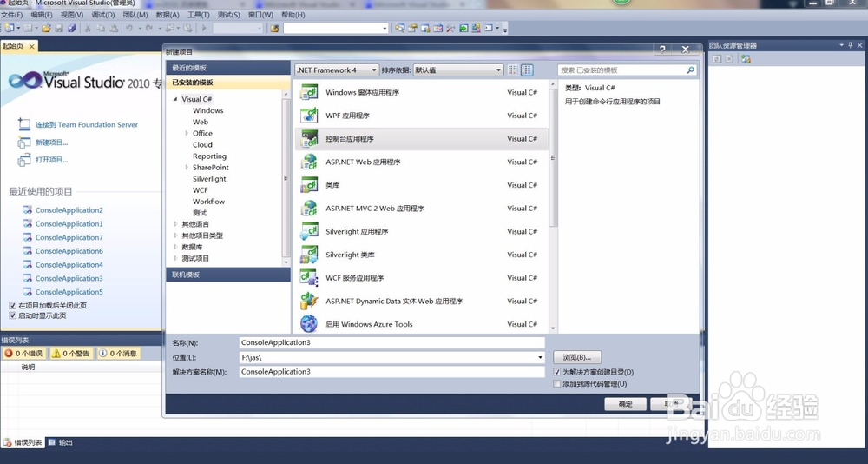Open the 排序依据 默认值 dropdown

click(x=457, y=70)
